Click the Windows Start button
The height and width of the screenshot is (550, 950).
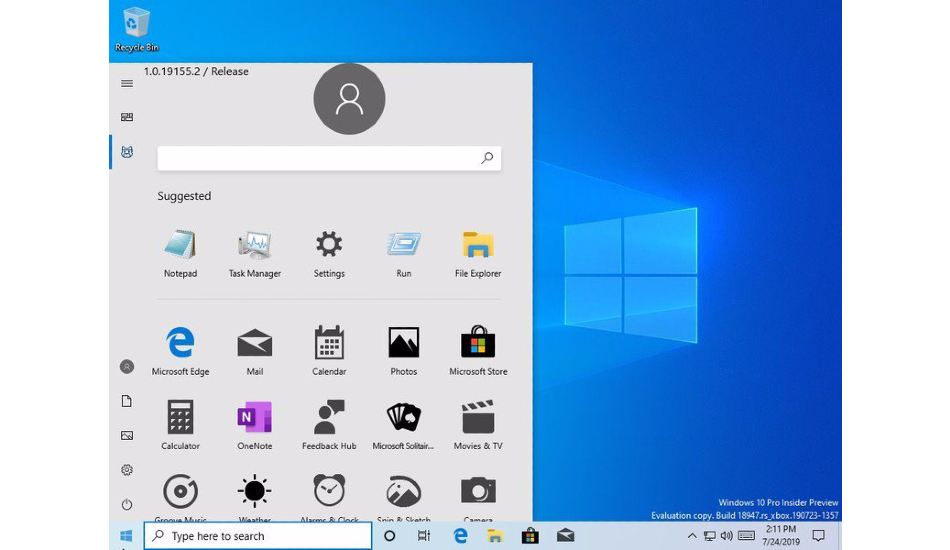coord(126,535)
